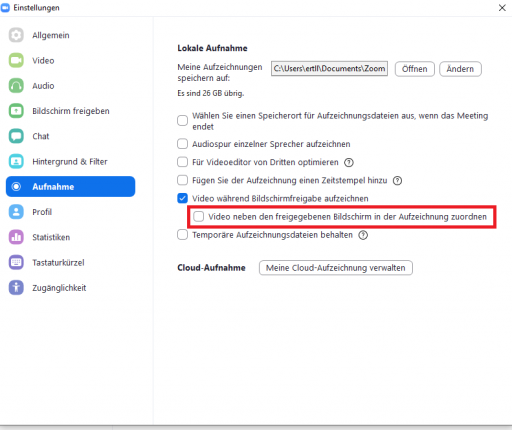Check Video neben den freigegebenen Bildschirm option
The height and width of the screenshot is (430, 512).
pos(198,217)
